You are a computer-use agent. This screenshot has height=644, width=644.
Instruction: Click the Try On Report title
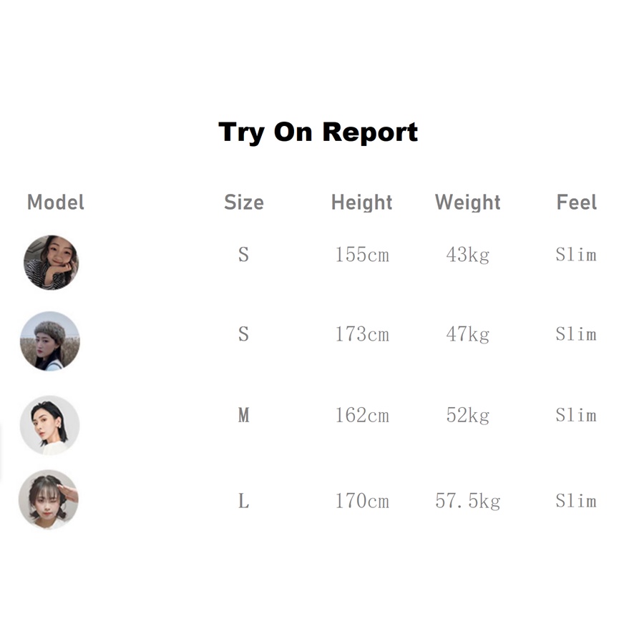click(x=318, y=132)
